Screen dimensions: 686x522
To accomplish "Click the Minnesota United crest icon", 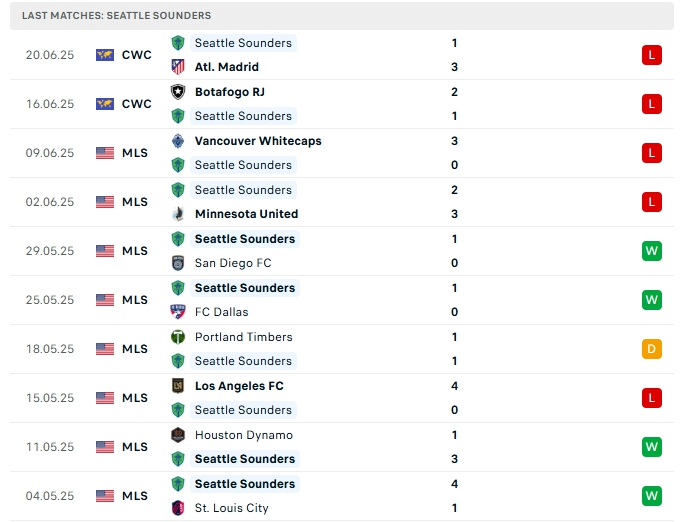I will click(178, 214).
